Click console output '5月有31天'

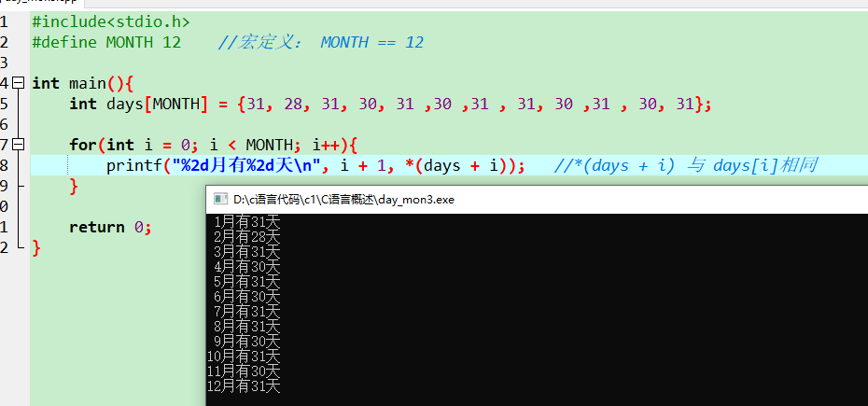[x=247, y=282]
